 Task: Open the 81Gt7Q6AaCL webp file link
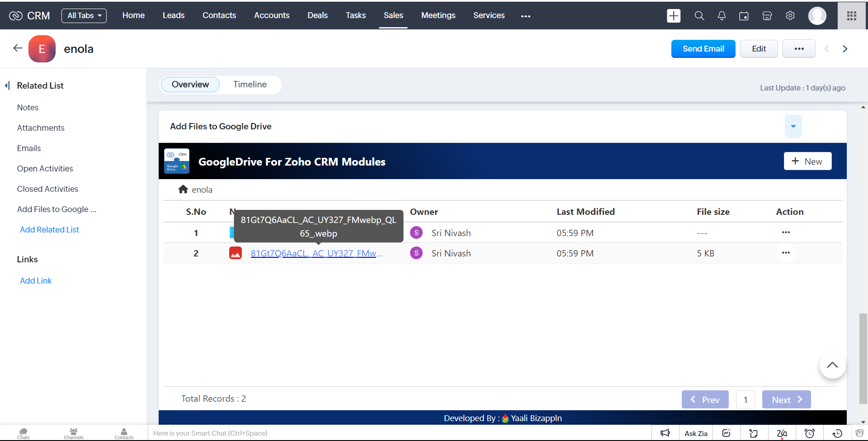[316, 253]
